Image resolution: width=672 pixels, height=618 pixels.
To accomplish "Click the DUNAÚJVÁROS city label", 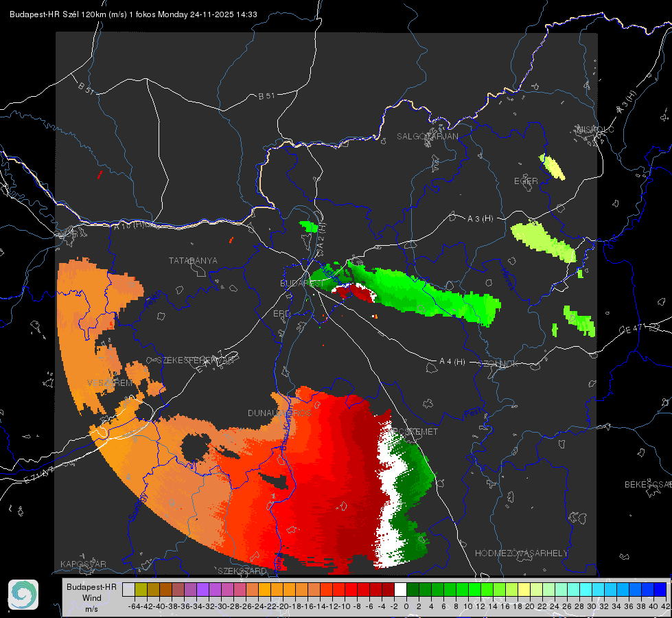I will click(x=279, y=413).
